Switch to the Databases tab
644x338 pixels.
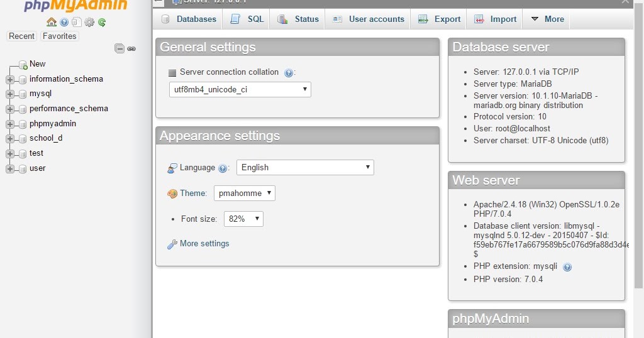click(x=189, y=19)
